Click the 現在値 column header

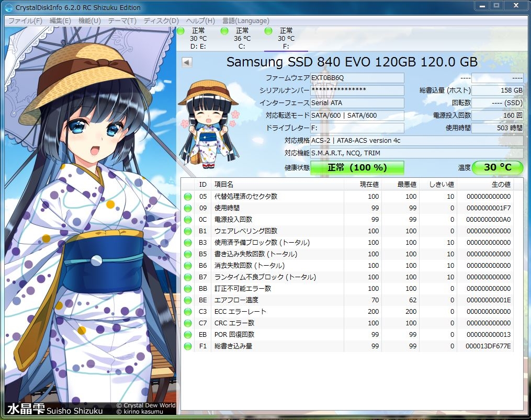coord(363,185)
